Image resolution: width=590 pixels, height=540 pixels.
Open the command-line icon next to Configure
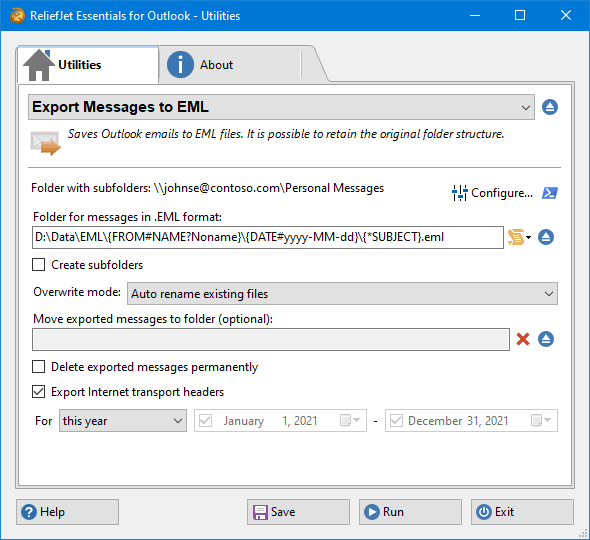(x=550, y=193)
